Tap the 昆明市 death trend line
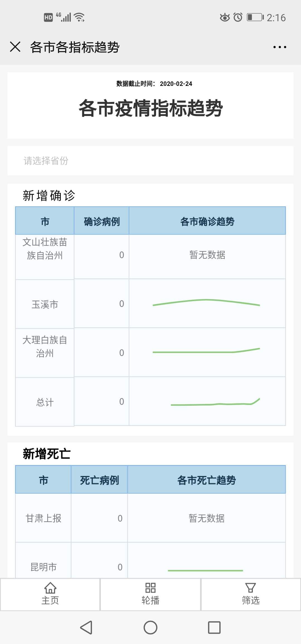The width and height of the screenshot is (301, 644). (205, 570)
